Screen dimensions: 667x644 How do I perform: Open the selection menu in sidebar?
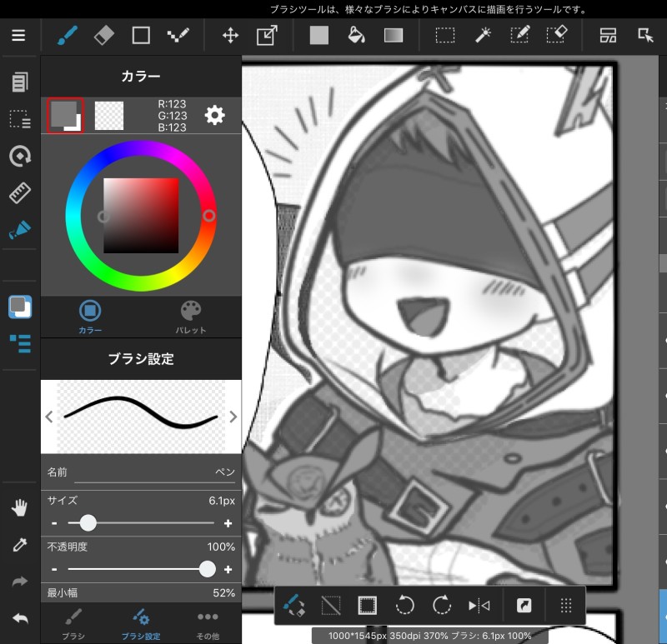click(19, 119)
